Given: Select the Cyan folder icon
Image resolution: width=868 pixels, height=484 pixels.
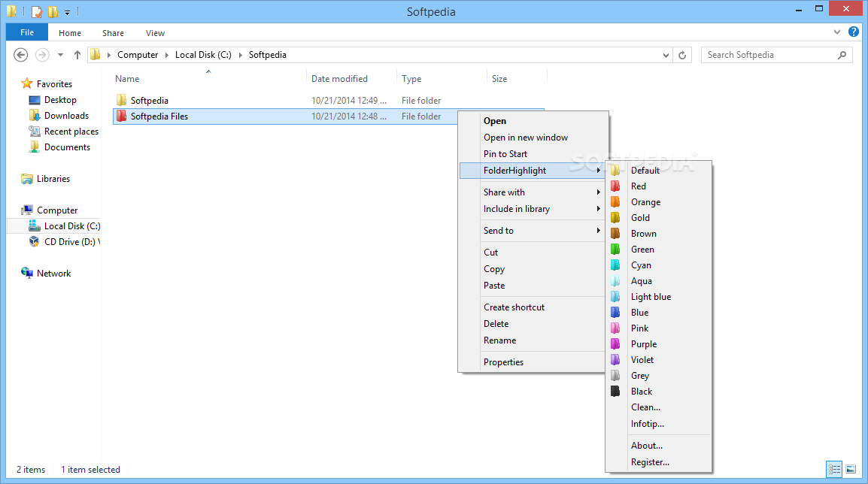Looking at the screenshot, I should [x=615, y=265].
